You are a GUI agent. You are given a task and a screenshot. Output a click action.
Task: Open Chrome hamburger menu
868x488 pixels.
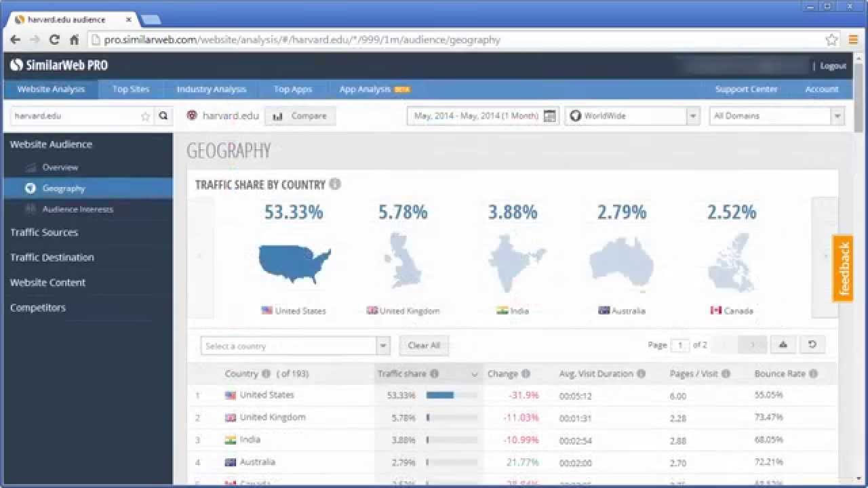point(853,40)
